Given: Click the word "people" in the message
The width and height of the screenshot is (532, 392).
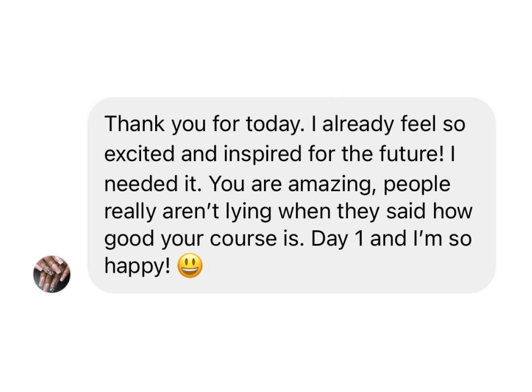Looking at the screenshot, I should point(418,184).
